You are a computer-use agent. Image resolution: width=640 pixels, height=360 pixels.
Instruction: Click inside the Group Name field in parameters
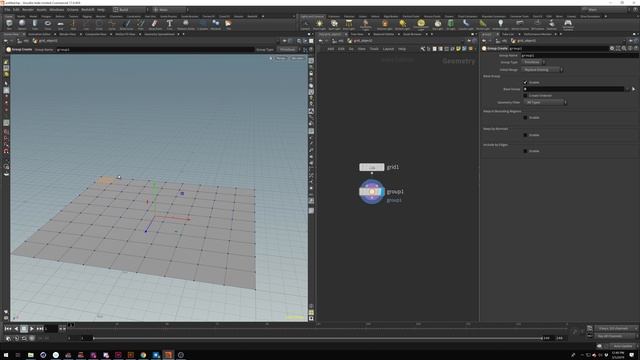point(580,55)
